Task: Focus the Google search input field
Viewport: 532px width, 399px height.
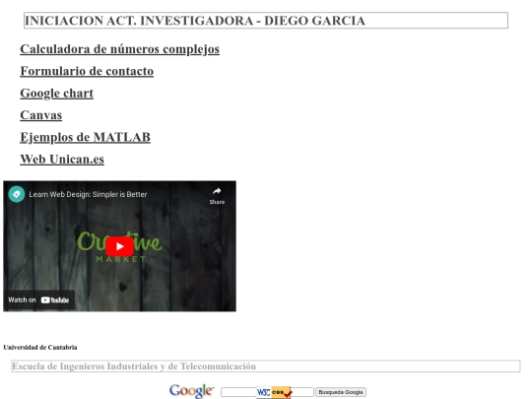Action: [x=267, y=392]
